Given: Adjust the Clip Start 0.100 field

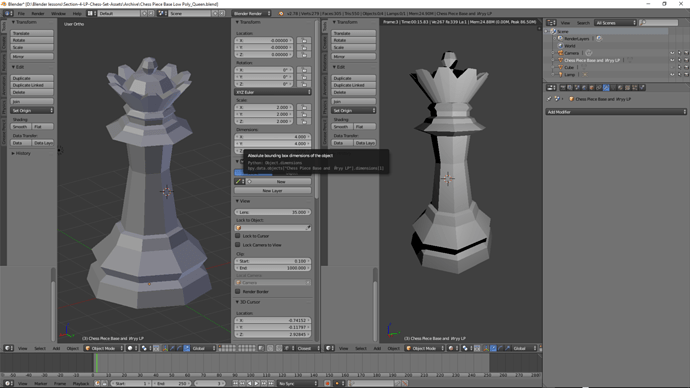Looking at the screenshot, I should coord(273,261).
